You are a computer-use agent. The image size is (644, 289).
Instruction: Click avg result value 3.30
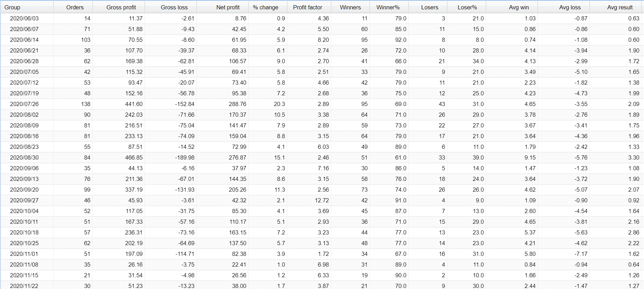coord(634,157)
